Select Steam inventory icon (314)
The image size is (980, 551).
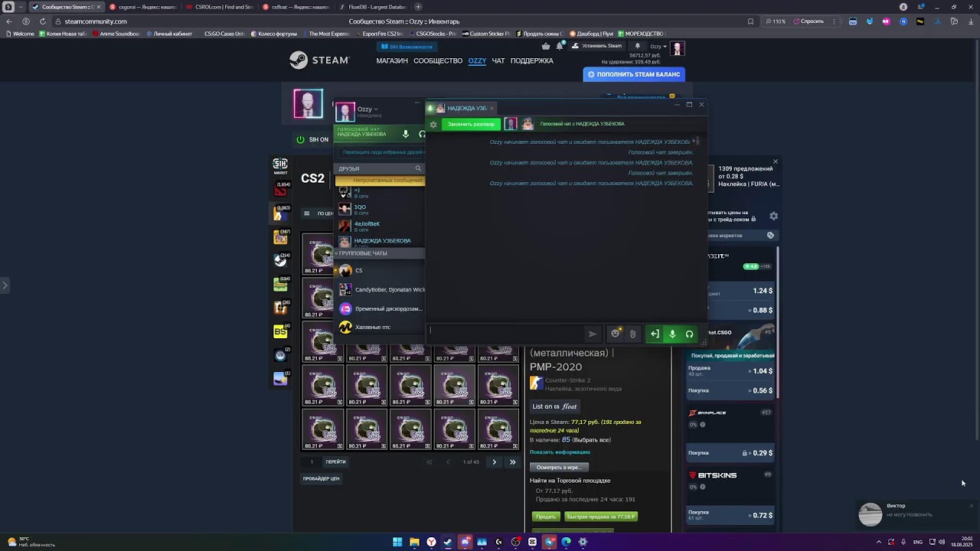click(x=281, y=260)
